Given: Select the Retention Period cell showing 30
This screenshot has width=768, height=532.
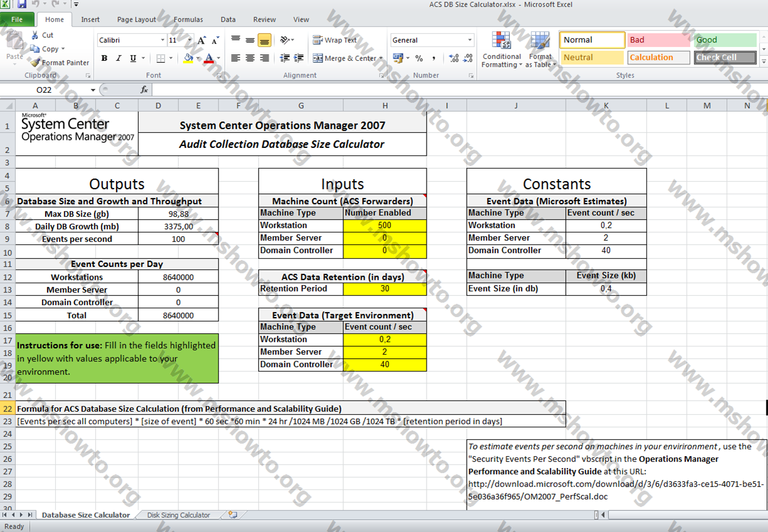Looking at the screenshot, I should (x=385, y=289).
